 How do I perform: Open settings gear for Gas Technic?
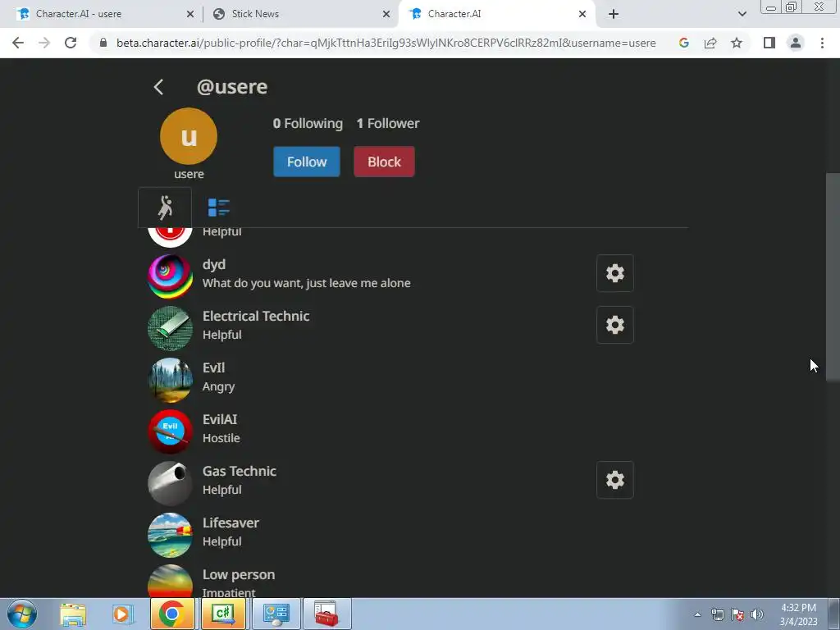pos(615,480)
